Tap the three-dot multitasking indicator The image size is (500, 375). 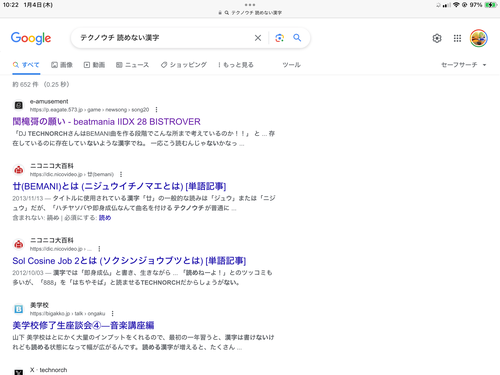tap(250, 5)
